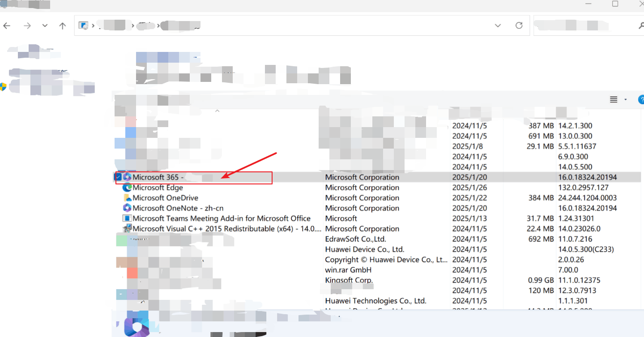Screen dimensions: 644x337
Task: Click install date 2025/1/8
Action: coord(468,146)
